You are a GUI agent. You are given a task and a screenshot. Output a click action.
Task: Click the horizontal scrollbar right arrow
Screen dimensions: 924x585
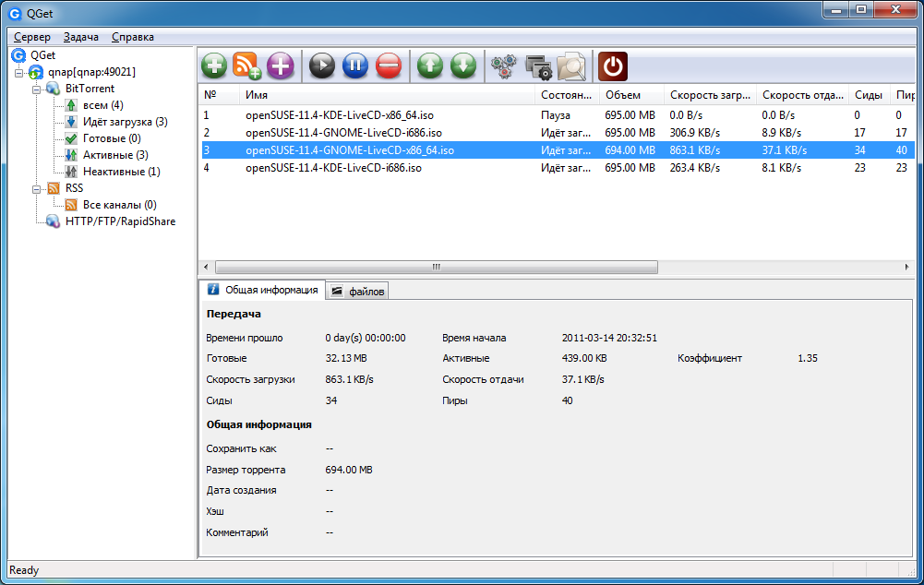pos(906,267)
